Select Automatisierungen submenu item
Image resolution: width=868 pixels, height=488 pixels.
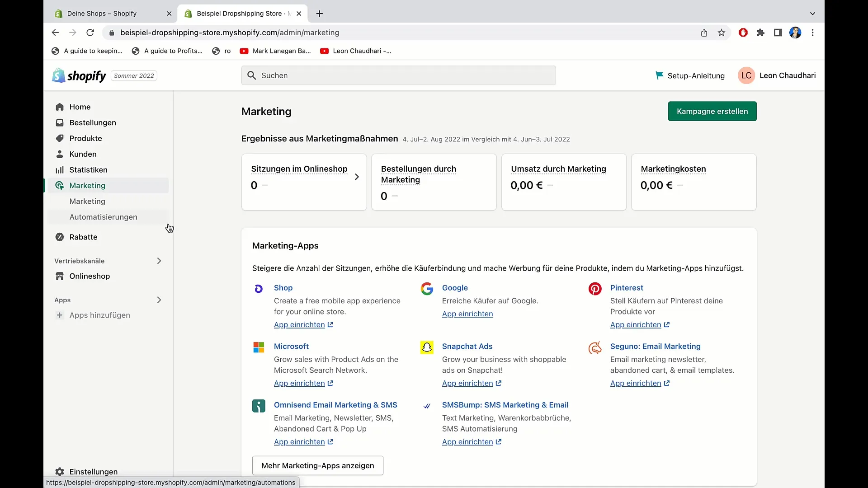103,216
